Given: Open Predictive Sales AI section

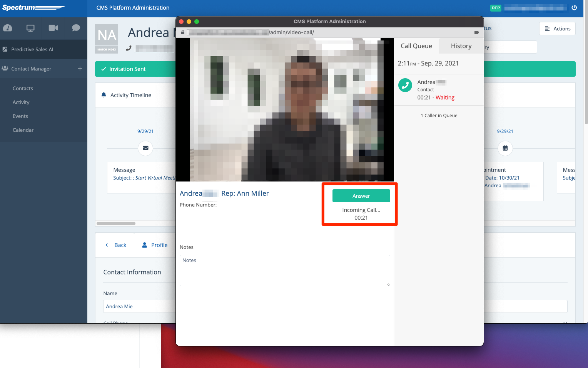Looking at the screenshot, I should pos(32,49).
